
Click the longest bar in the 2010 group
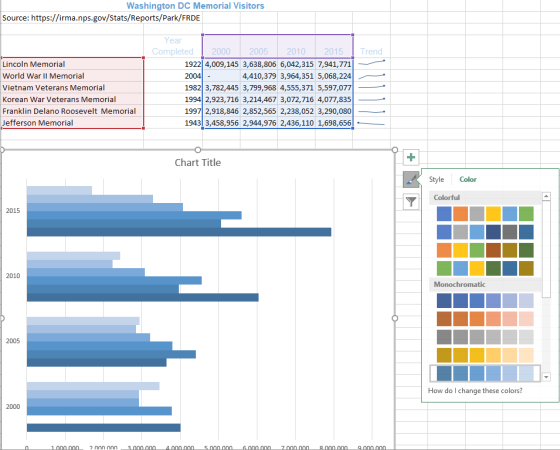pos(143,297)
